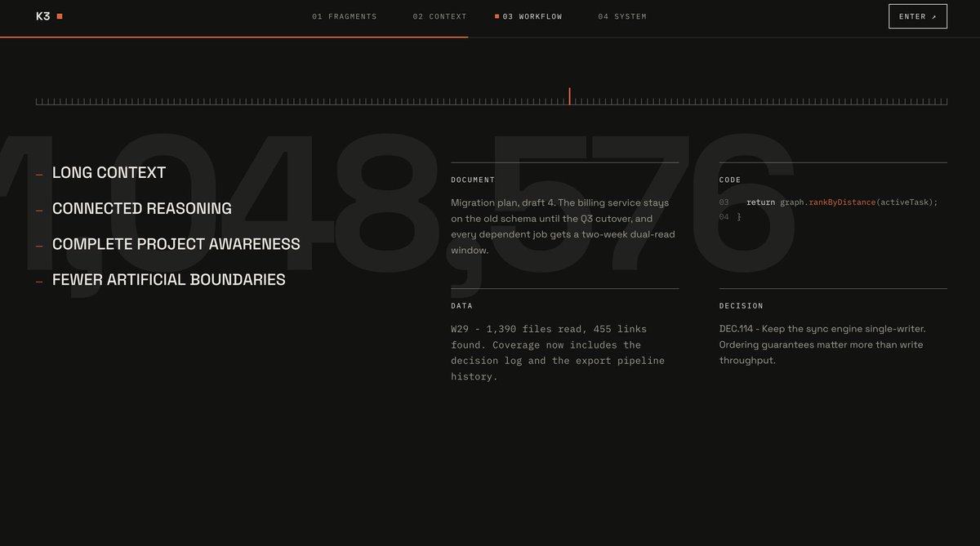Click the tick ruler at its left end
This screenshot has width=980, height=546.
click(38, 102)
